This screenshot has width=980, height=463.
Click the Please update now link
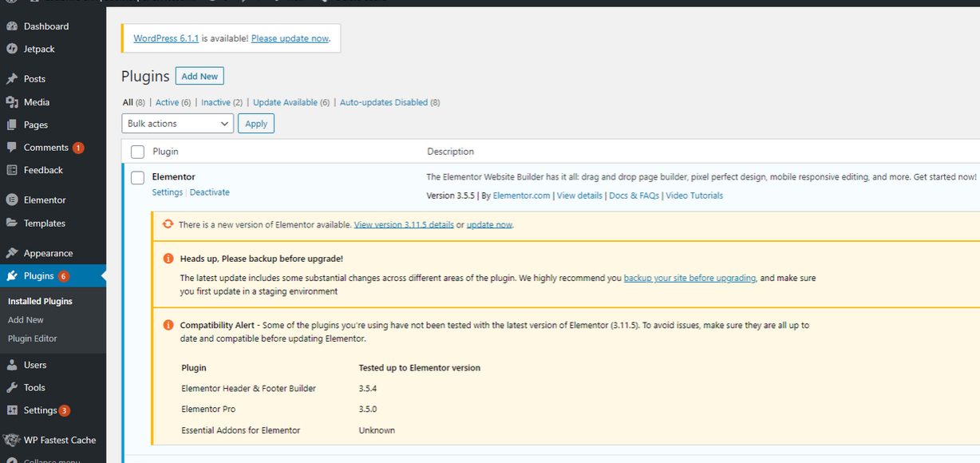(x=290, y=38)
